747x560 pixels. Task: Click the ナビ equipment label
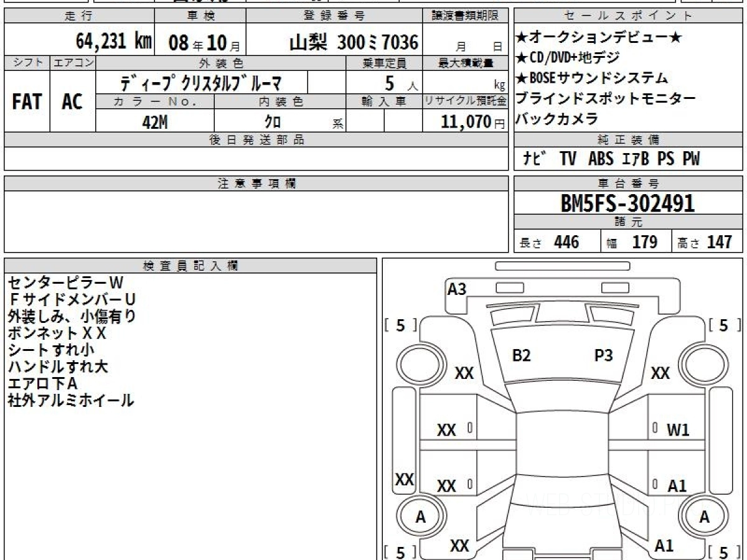(x=535, y=159)
